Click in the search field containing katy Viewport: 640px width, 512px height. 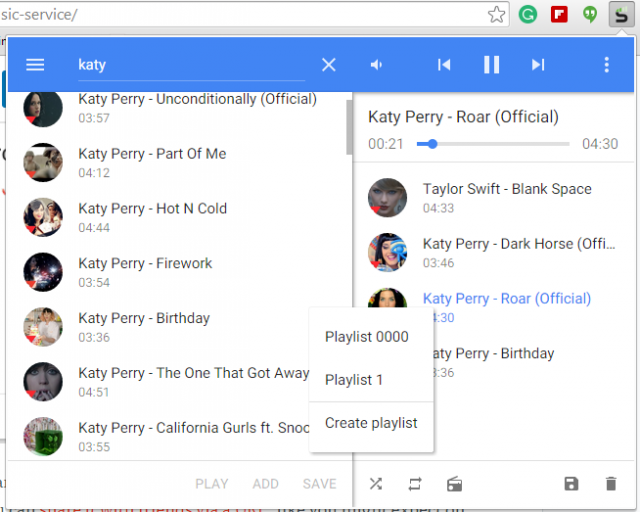pyautogui.click(x=190, y=65)
